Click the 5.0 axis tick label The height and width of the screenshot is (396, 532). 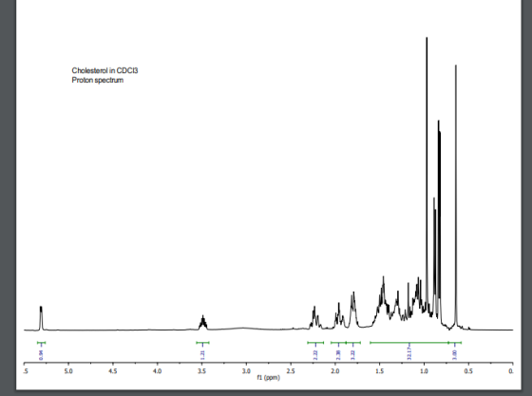click(68, 371)
